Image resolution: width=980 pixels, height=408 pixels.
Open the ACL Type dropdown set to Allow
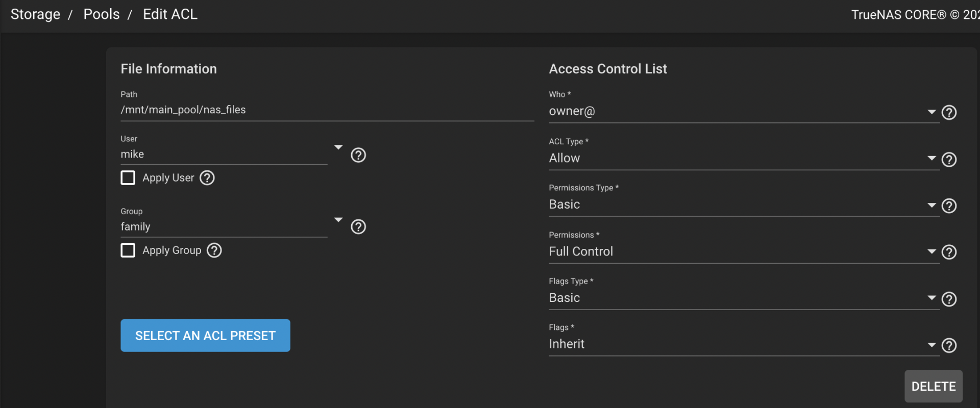coord(744,158)
